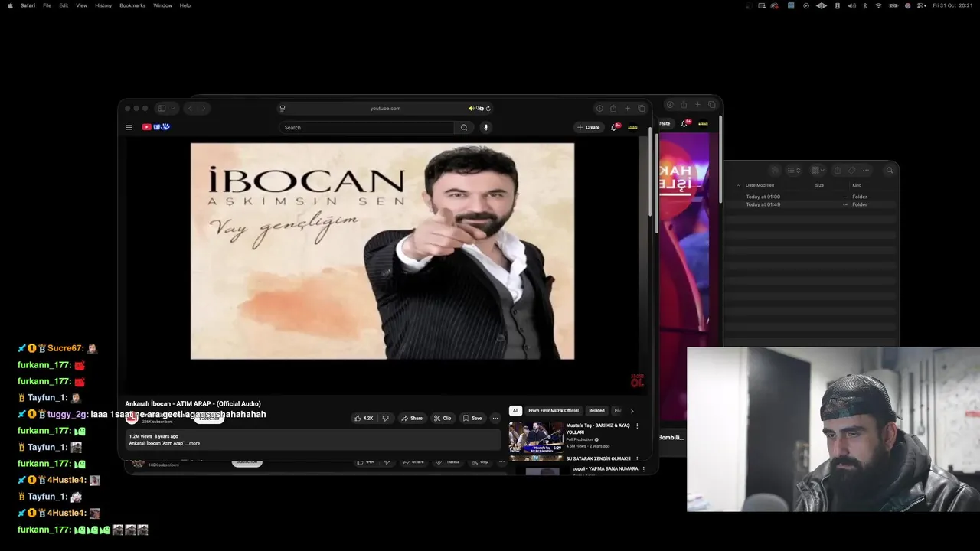Open the Bluetooth menu bar icon
Viewport: 980px width, 551px height.
[864, 5]
